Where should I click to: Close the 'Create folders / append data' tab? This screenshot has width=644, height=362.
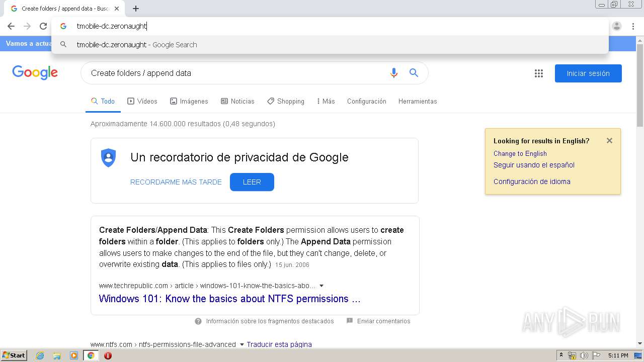(x=117, y=9)
